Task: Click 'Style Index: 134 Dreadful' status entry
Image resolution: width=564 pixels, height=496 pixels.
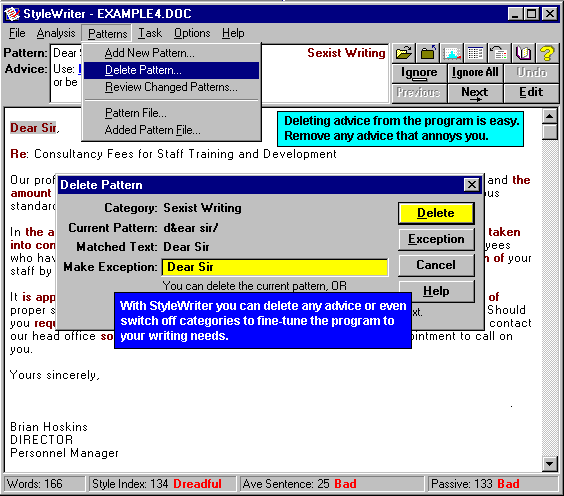Action: tap(163, 484)
